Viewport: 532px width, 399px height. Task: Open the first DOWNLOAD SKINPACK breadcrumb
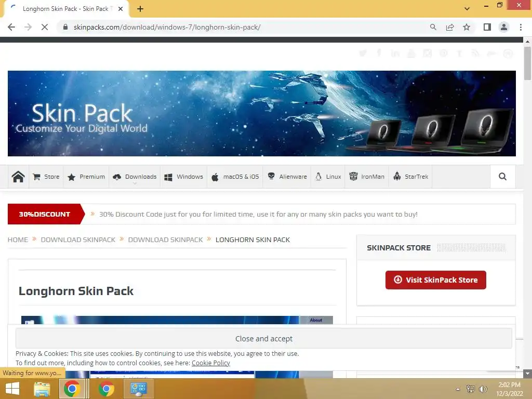pyautogui.click(x=78, y=240)
